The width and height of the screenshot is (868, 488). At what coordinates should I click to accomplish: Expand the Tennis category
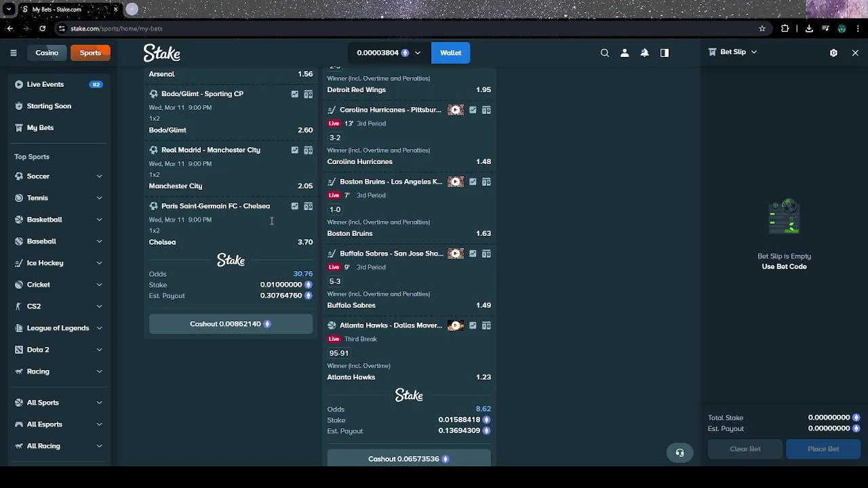tap(99, 198)
